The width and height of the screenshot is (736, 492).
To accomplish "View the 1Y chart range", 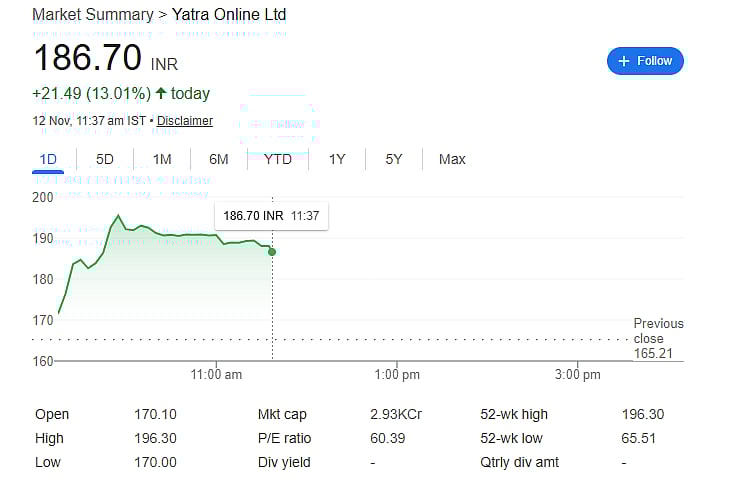I will [337, 159].
